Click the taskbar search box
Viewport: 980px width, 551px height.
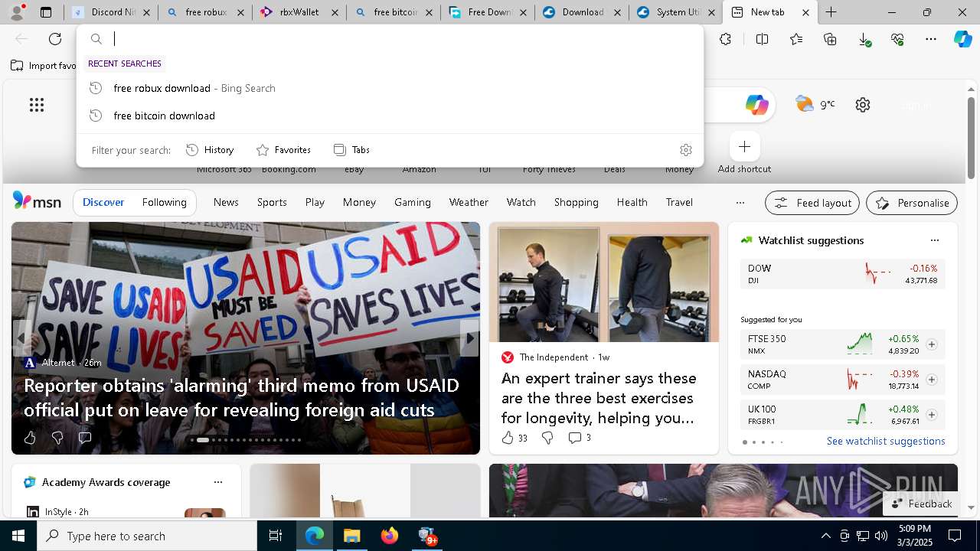[x=147, y=536]
